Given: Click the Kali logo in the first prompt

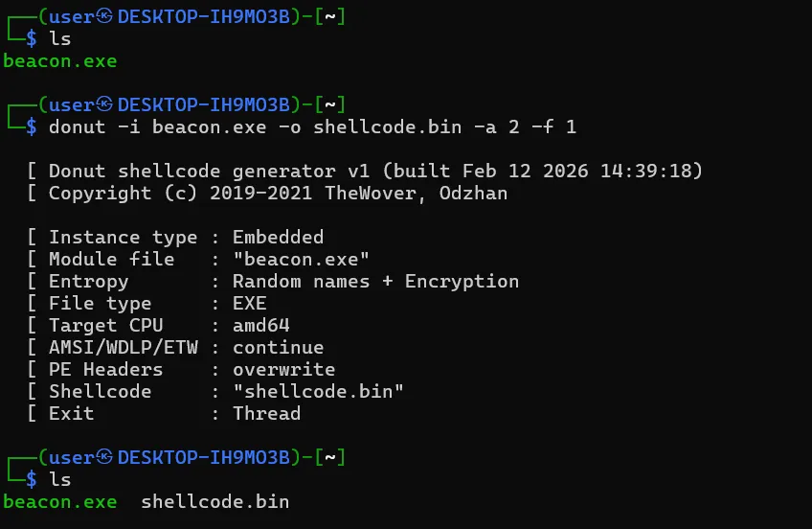Looking at the screenshot, I should pos(104,16).
